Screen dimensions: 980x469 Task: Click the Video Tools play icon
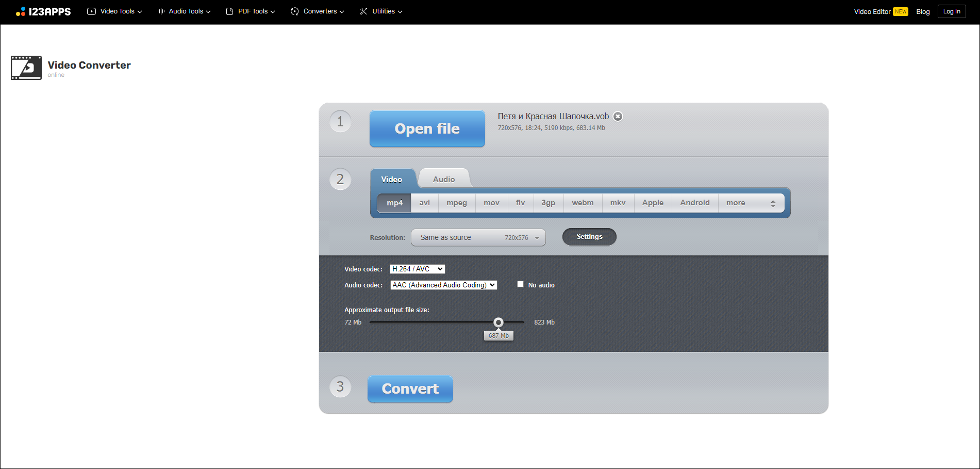pos(91,11)
